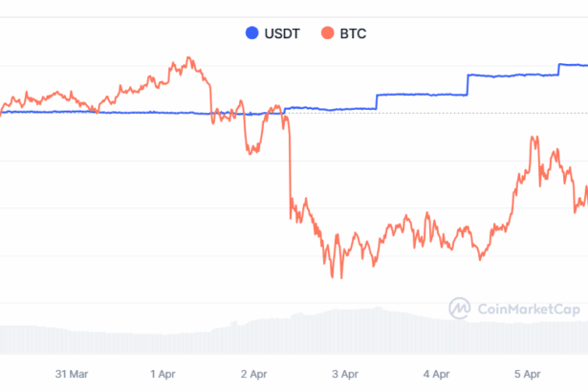Click USDT line step-up before 5 Apr
The image size is (588, 392).
[x=468, y=84]
